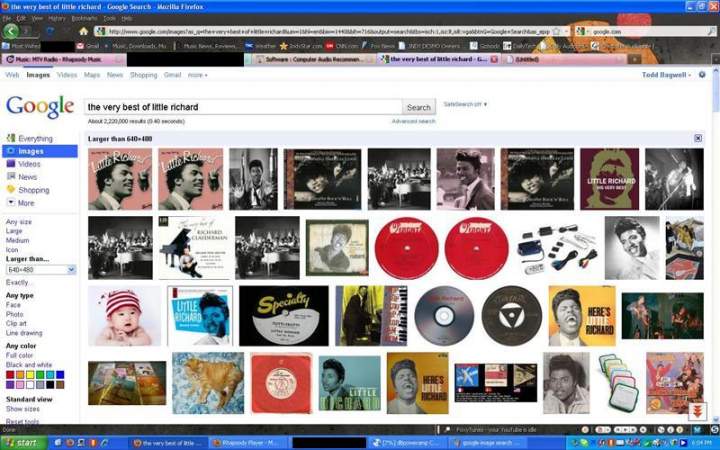Pick the black color swatch

tap(50, 384)
